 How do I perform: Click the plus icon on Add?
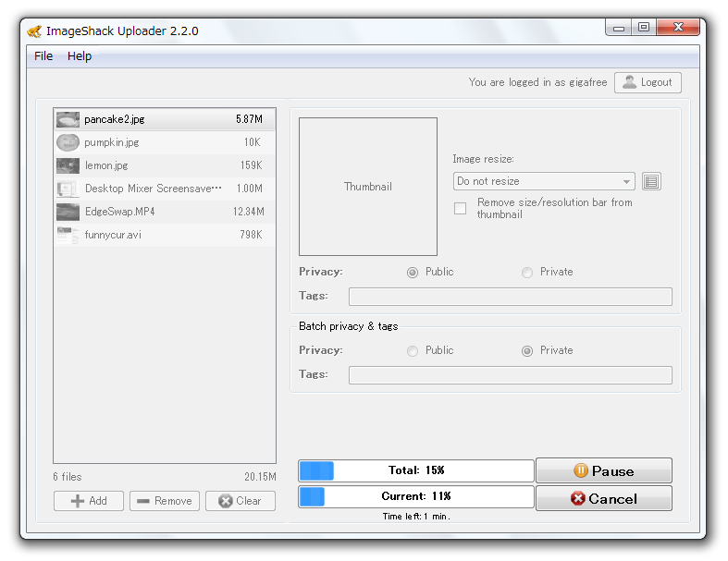tap(78, 501)
